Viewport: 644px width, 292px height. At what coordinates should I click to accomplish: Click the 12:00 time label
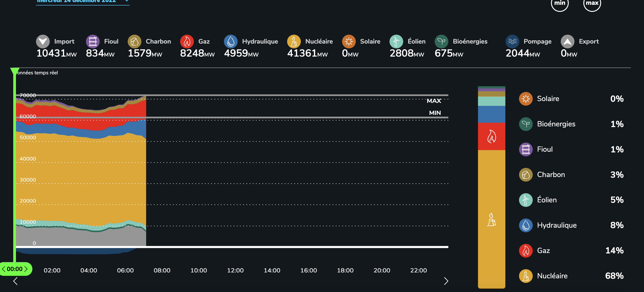235,270
